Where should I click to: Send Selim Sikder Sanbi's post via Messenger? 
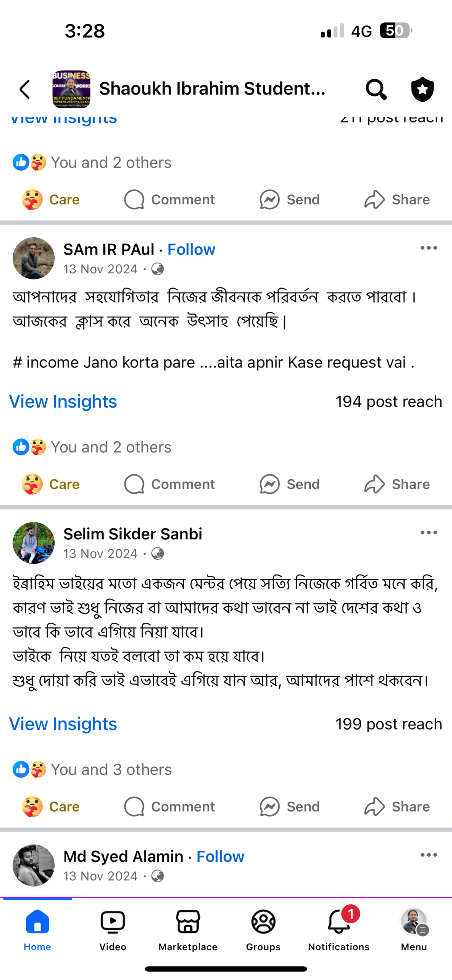click(x=289, y=806)
